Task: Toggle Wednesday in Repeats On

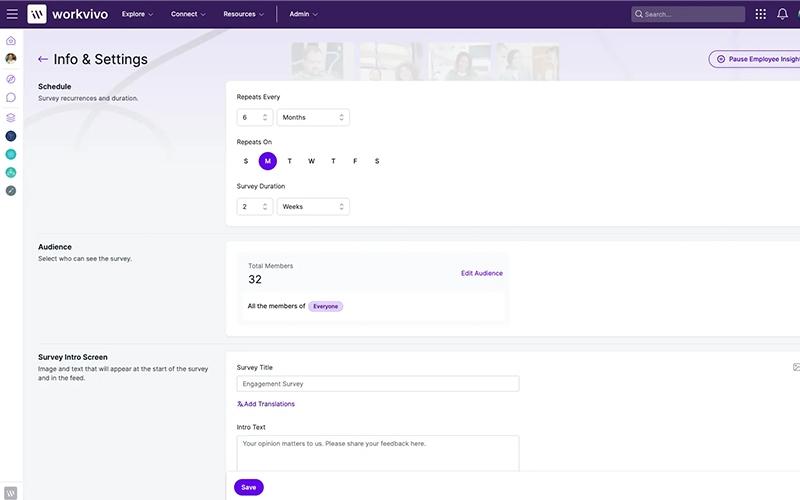Action: (311, 161)
